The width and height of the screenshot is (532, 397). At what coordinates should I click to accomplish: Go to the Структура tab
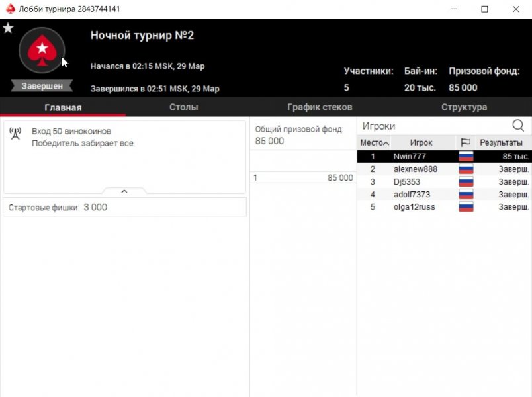[464, 107]
